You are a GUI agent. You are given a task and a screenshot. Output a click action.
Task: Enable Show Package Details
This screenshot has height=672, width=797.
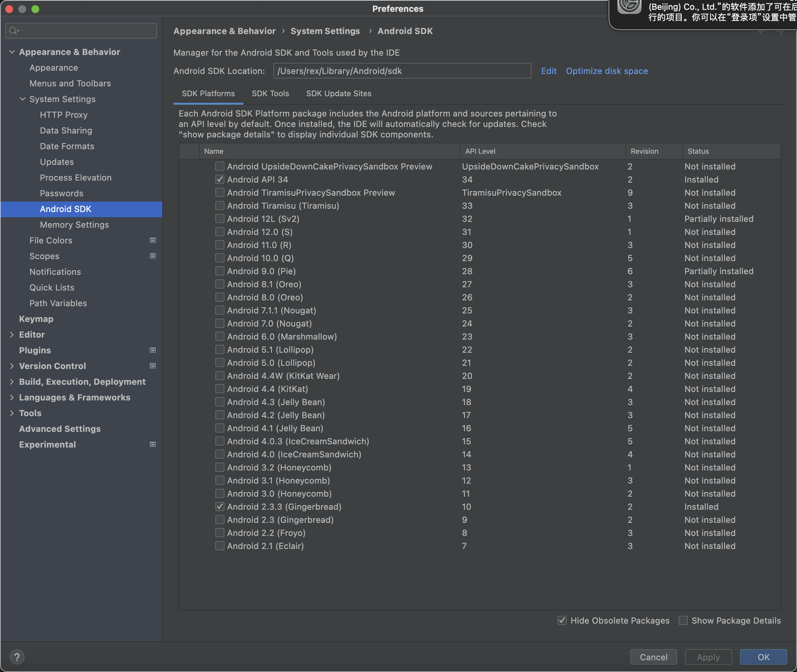683,621
